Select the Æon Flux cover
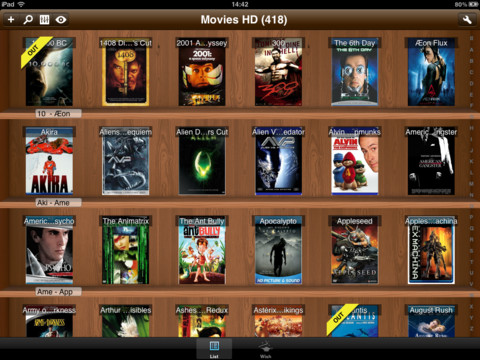 pyautogui.click(x=431, y=72)
